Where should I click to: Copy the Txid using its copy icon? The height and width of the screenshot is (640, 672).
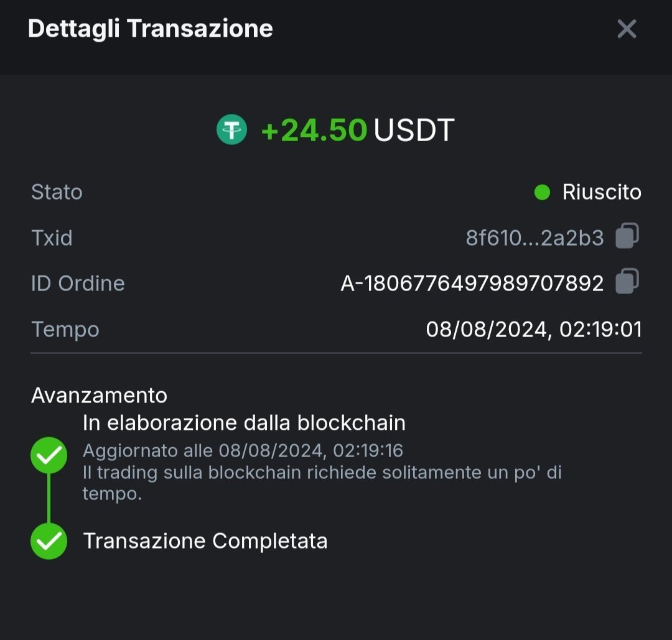(627, 236)
